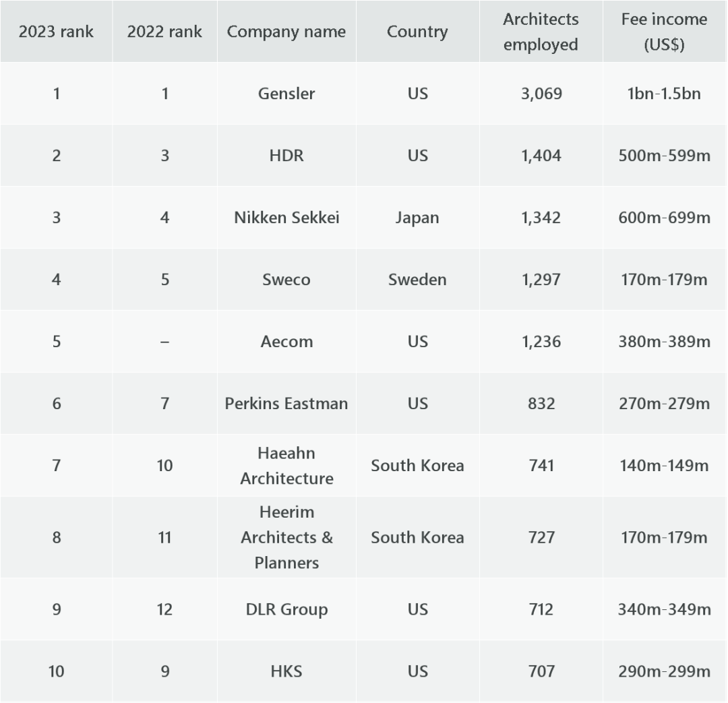
Task: Select the "Architects employed" column header
Action: (541, 32)
